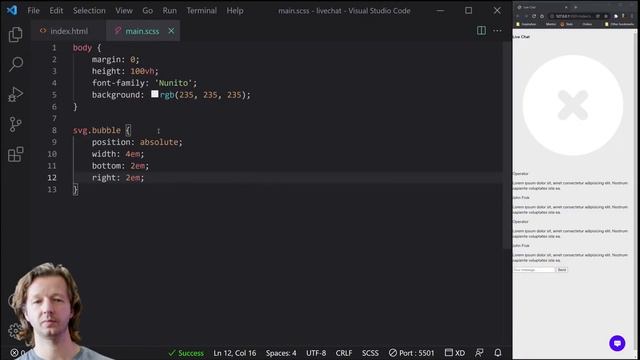Minimize the VS Code window
Screen dimensions: 640x360
click(x=440, y=11)
